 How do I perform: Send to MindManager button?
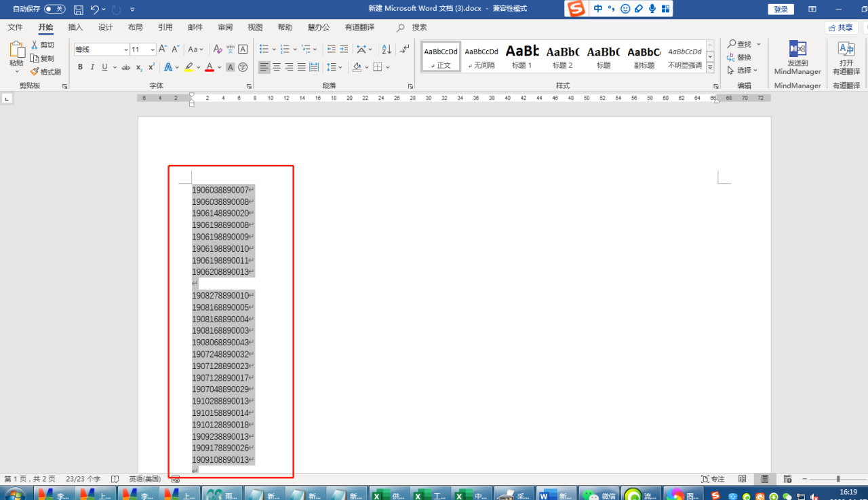[797, 58]
